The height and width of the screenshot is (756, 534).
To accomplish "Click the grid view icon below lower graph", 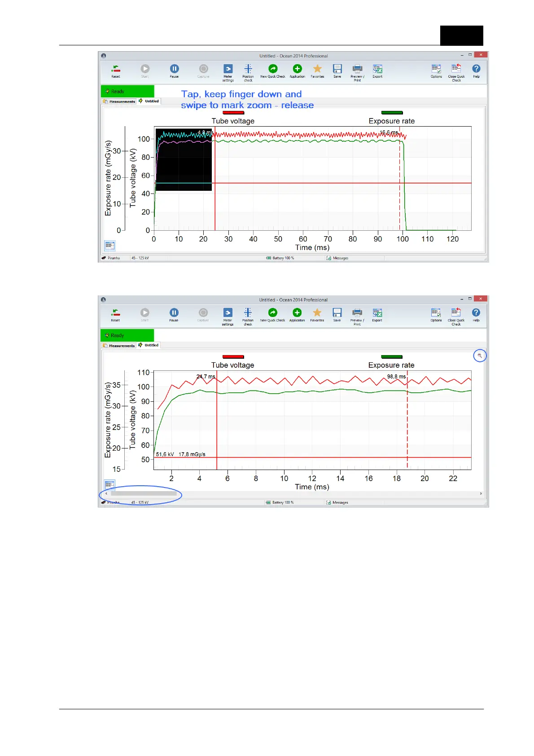I will (x=109, y=485).
